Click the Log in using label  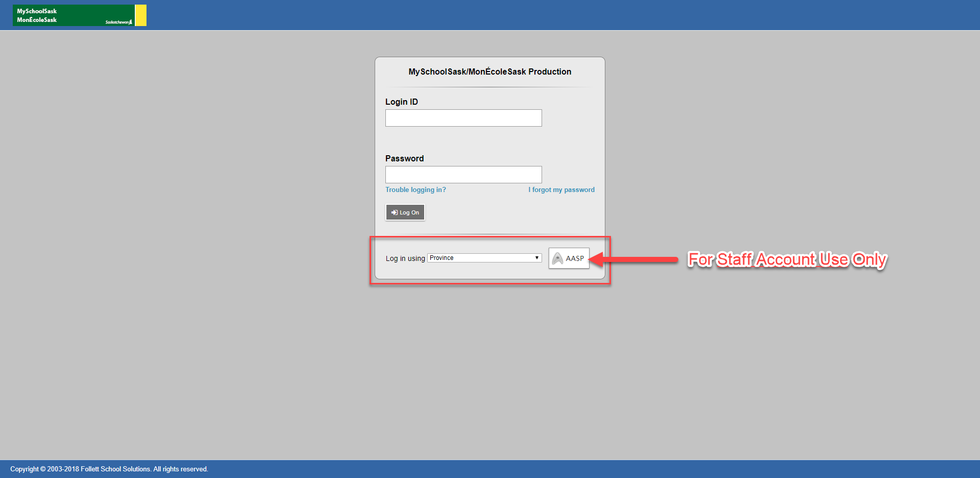405,258
